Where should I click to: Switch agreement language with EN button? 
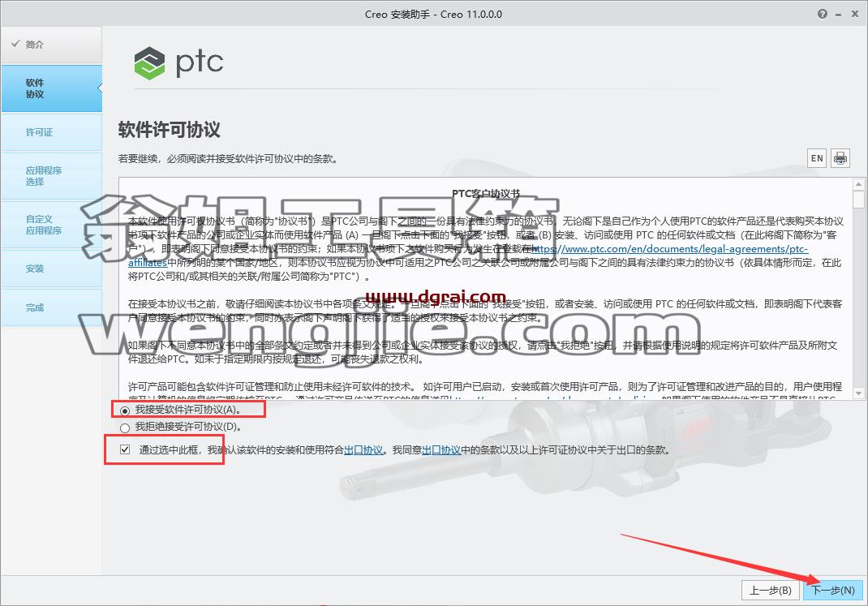pyautogui.click(x=817, y=158)
